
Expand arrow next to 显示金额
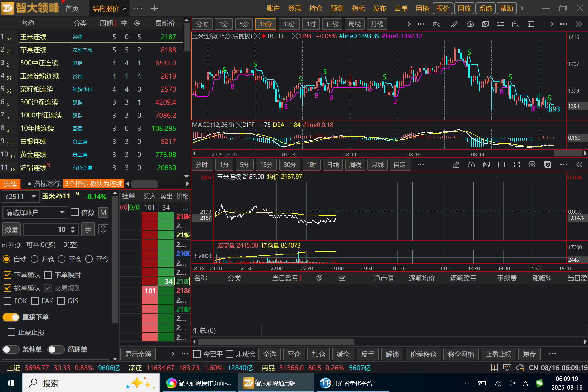pos(173,354)
